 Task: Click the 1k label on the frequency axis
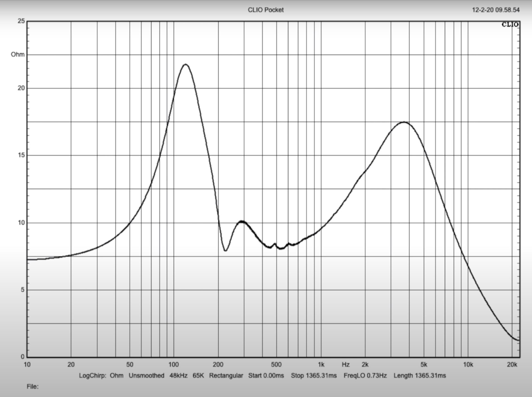(x=321, y=365)
